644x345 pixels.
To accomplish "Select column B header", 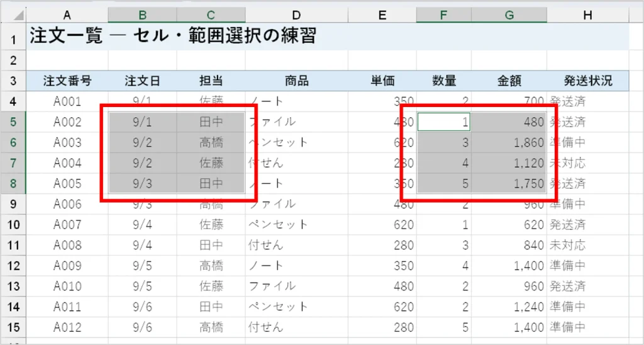I will (x=143, y=16).
